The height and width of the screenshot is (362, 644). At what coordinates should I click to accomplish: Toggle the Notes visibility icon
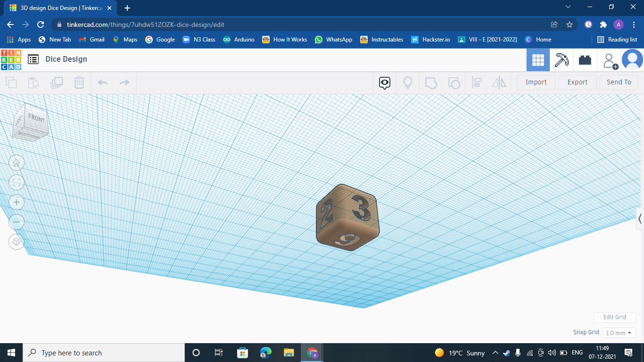click(x=385, y=83)
